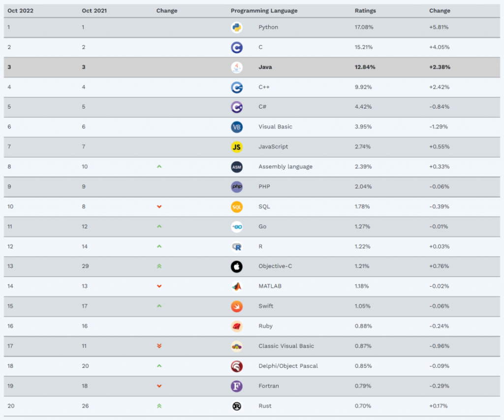Click the PHP logo icon
The height and width of the screenshot is (420, 504).
pos(237,187)
